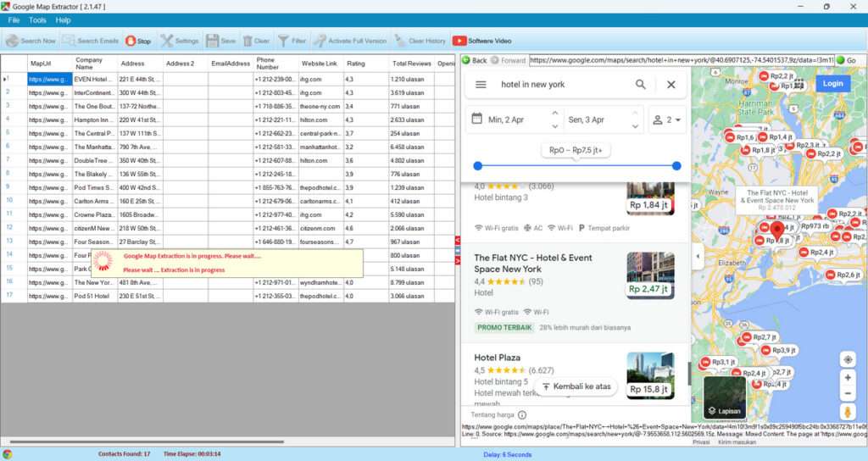
Task: Click the Pod 51 Hotel company cell
Action: tap(95, 296)
